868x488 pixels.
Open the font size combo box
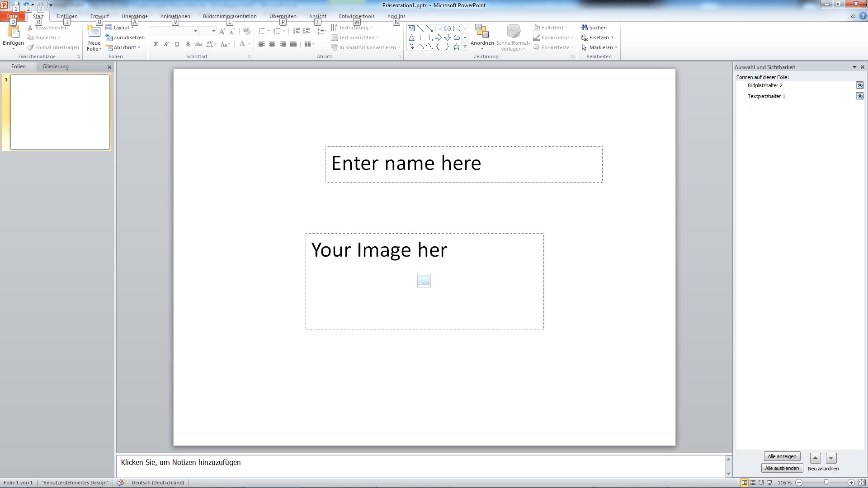[208, 31]
